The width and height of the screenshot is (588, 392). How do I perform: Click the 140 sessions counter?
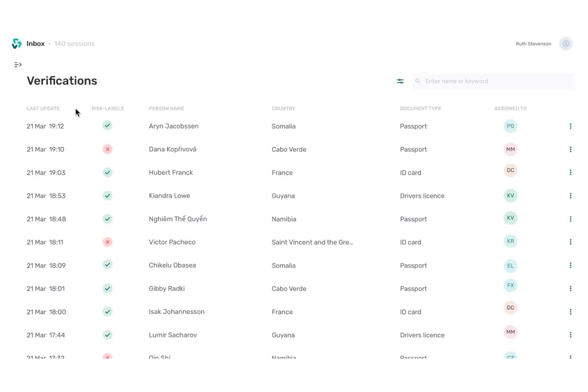74,44
